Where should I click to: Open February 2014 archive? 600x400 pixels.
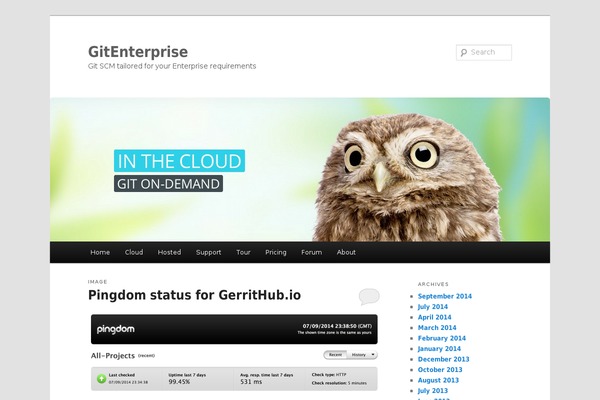click(x=442, y=338)
